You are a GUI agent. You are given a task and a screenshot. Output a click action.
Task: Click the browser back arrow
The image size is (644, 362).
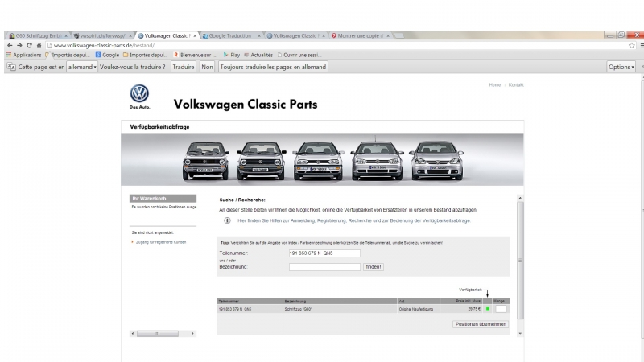point(8,45)
